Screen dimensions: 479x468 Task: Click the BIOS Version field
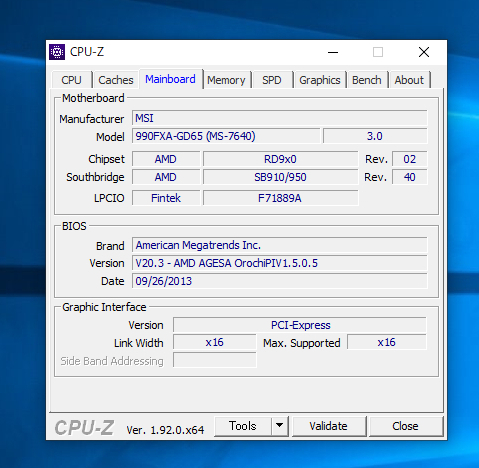pos(280,263)
